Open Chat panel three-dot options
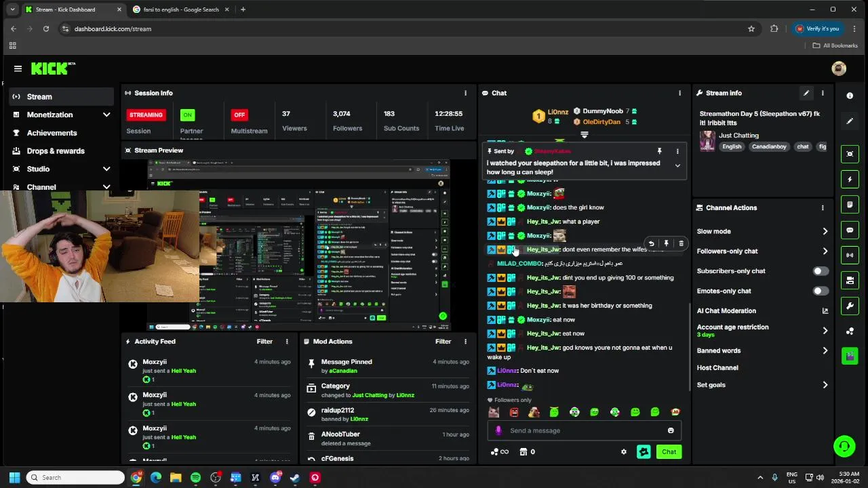Viewport: 868px width, 488px height. click(x=679, y=93)
